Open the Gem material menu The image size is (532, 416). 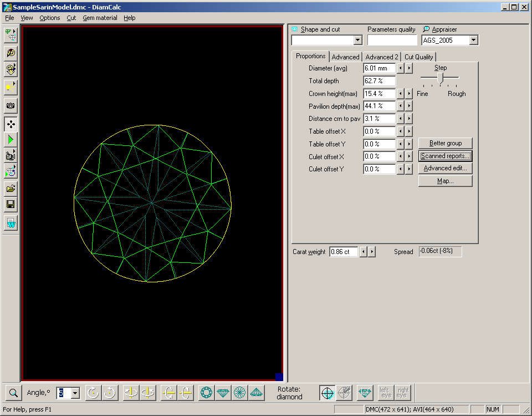coord(100,18)
